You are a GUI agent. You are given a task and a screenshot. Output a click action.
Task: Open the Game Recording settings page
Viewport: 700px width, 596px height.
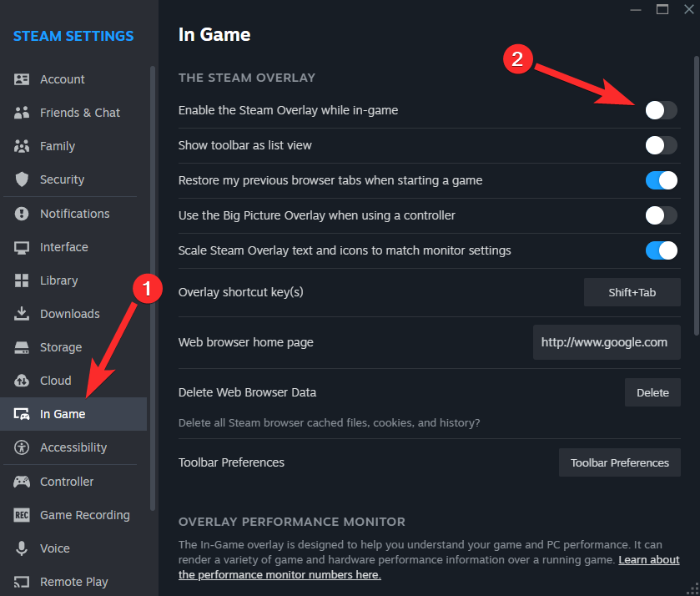tap(84, 515)
